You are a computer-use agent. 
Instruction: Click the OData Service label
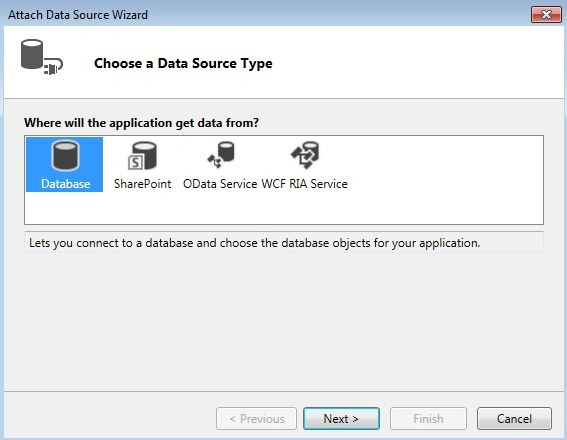(220, 184)
